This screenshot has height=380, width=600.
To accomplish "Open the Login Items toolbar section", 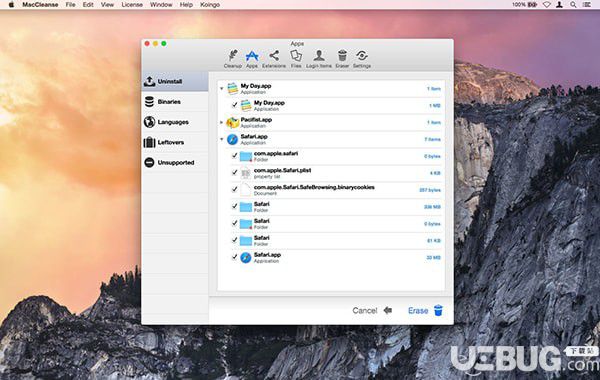I will tap(319, 59).
